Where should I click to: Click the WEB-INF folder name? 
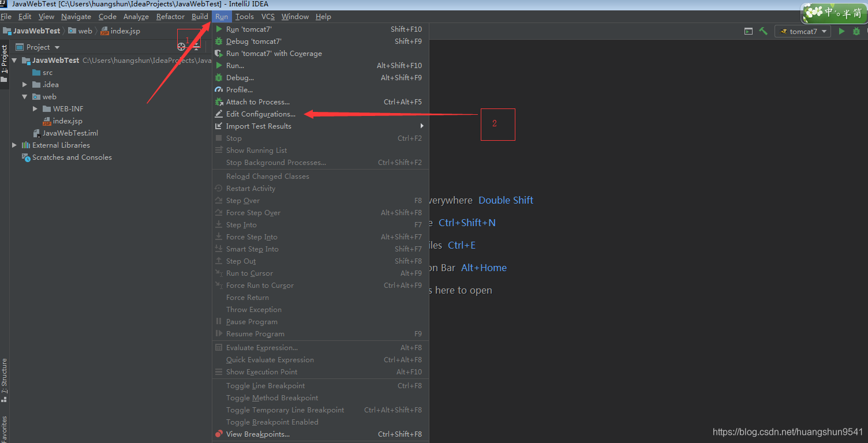tap(68, 108)
